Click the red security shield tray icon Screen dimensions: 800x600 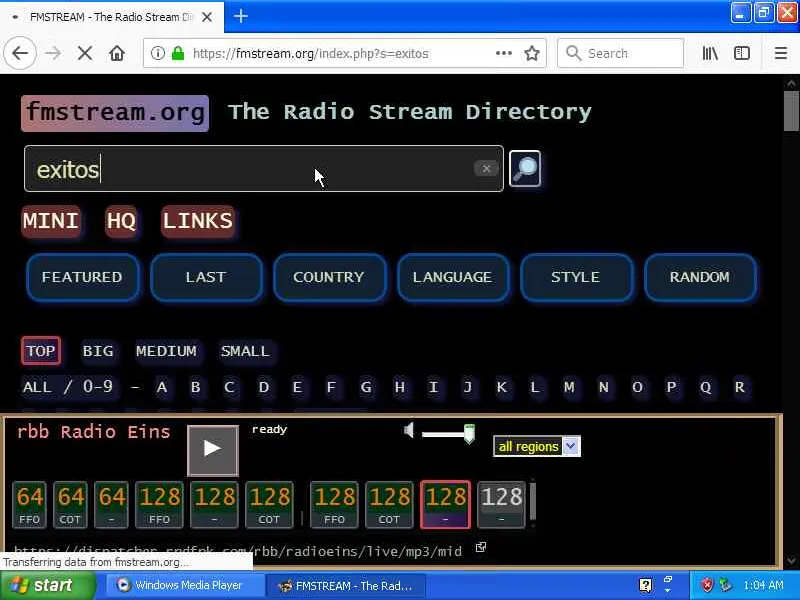point(707,585)
